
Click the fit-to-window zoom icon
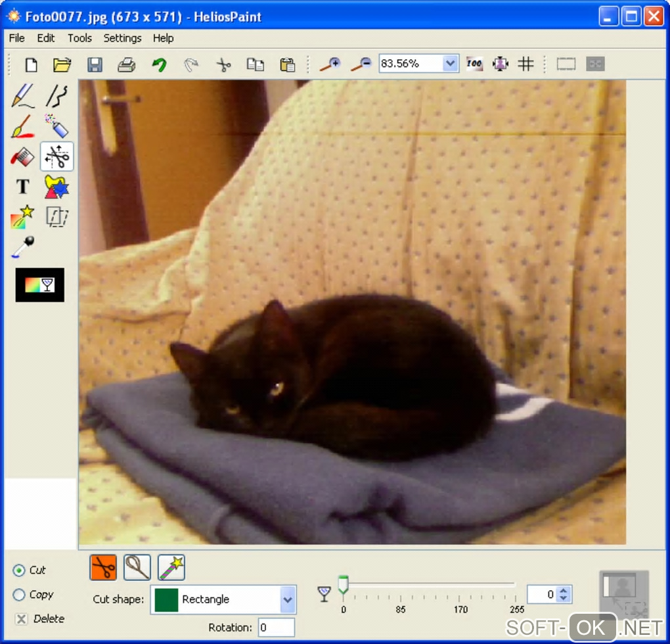(500, 64)
